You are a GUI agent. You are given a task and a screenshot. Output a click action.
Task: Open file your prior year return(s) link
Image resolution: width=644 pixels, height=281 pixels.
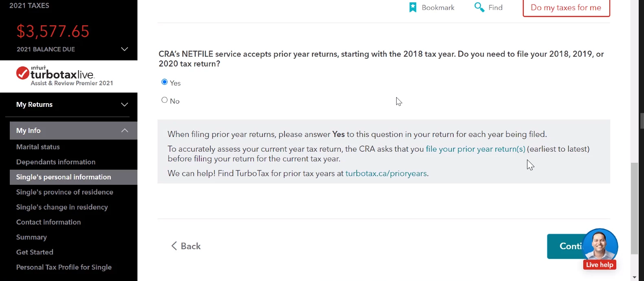(475, 149)
